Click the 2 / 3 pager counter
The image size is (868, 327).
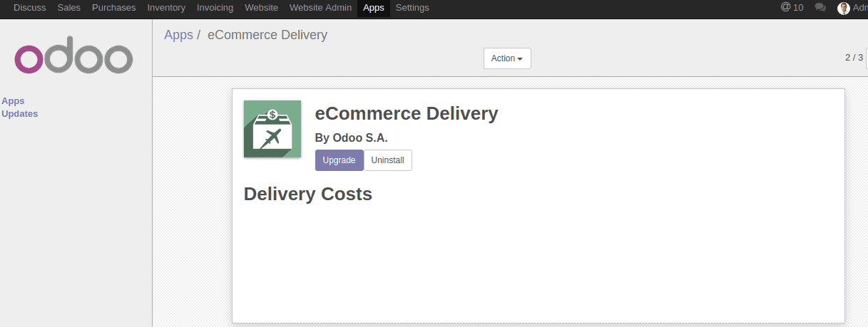pyautogui.click(x=854, y=58)
